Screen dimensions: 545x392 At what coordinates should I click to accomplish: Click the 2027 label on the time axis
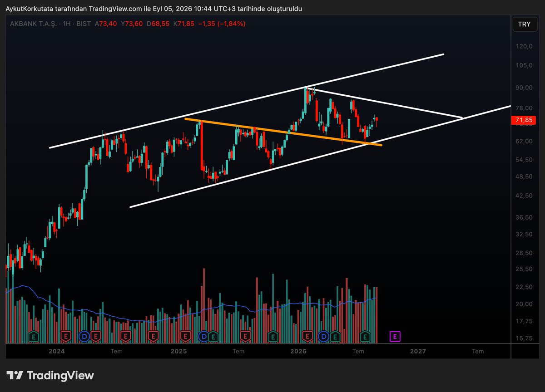[418, 351]
